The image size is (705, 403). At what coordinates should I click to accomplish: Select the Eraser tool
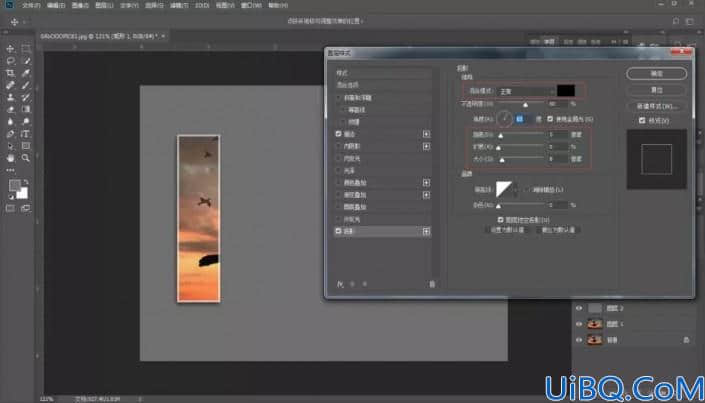[10, 109]
